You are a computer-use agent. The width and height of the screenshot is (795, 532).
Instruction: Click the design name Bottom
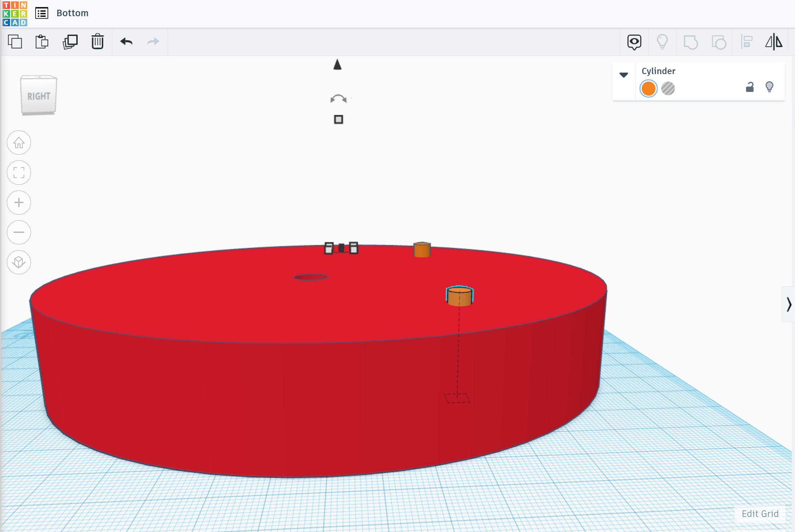pyautogui.click(x=72, y=13)
